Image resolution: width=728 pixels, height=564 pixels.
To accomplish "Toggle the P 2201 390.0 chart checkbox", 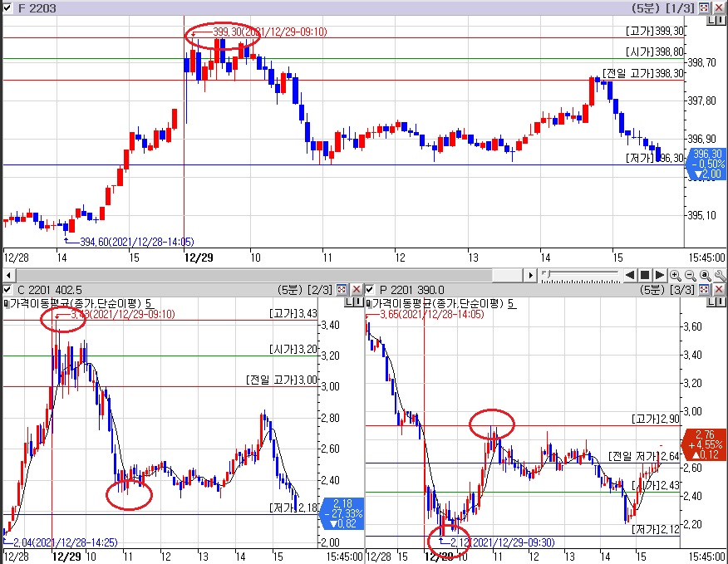I will (370, 290).
